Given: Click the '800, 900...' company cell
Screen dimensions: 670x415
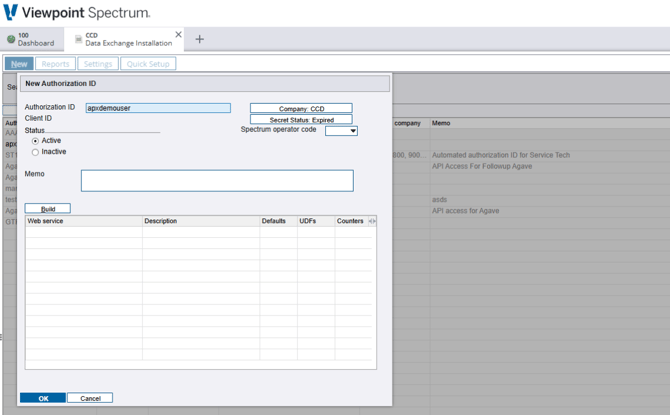Looking at the screenshot, I should [409, 155].
